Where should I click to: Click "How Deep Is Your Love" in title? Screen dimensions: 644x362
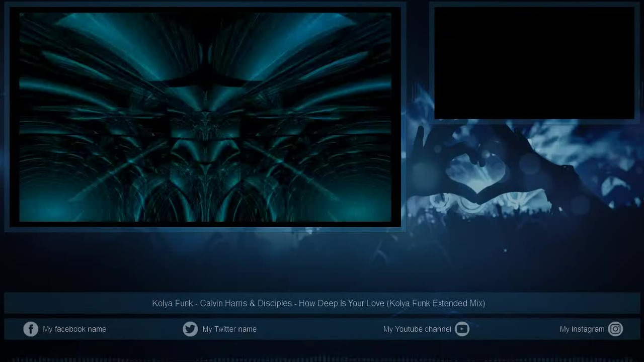[342, 303]
